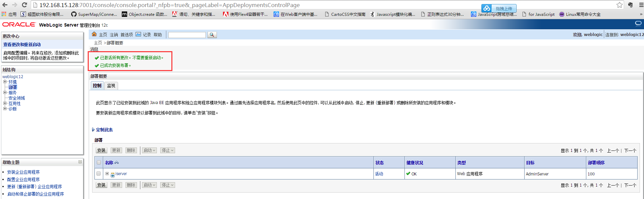
Task: Tick the select-all checkbox in table header
Action: pos(99,163)
